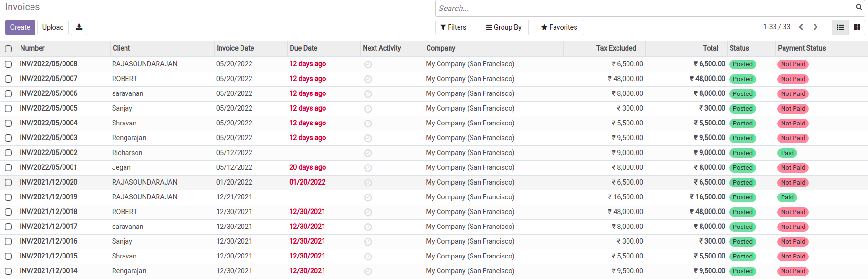
Task: Go to previous page arrow
Action: [801, 27]
